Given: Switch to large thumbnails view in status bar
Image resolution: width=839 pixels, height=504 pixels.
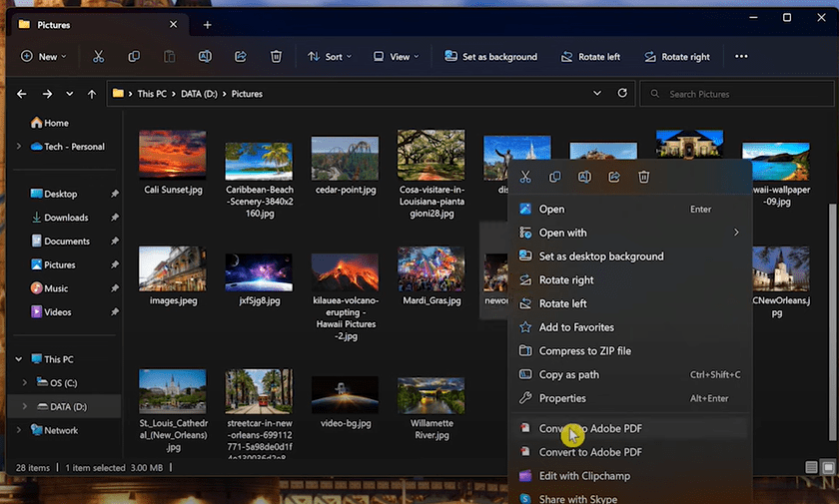Looking at the screenshot, I should (828, 468).
